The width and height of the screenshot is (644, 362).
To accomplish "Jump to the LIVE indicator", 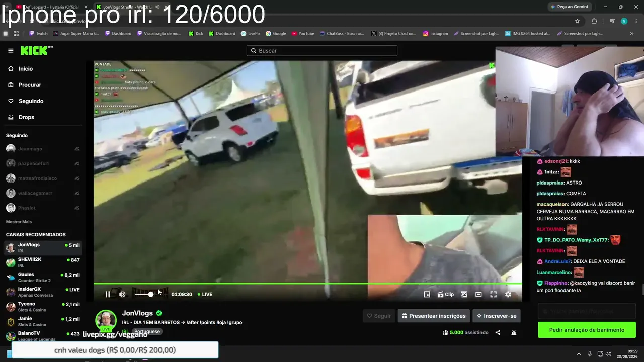I will point(205,294).
